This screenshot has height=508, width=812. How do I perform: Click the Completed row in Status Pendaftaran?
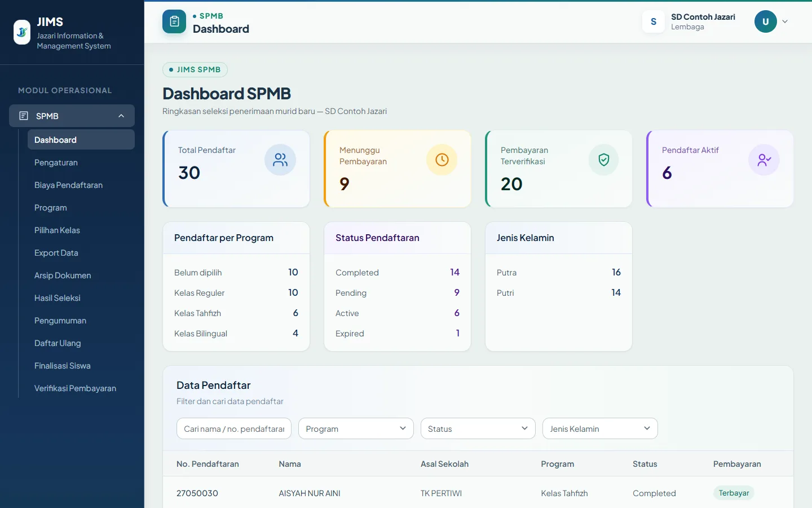[x=398, y=272]
